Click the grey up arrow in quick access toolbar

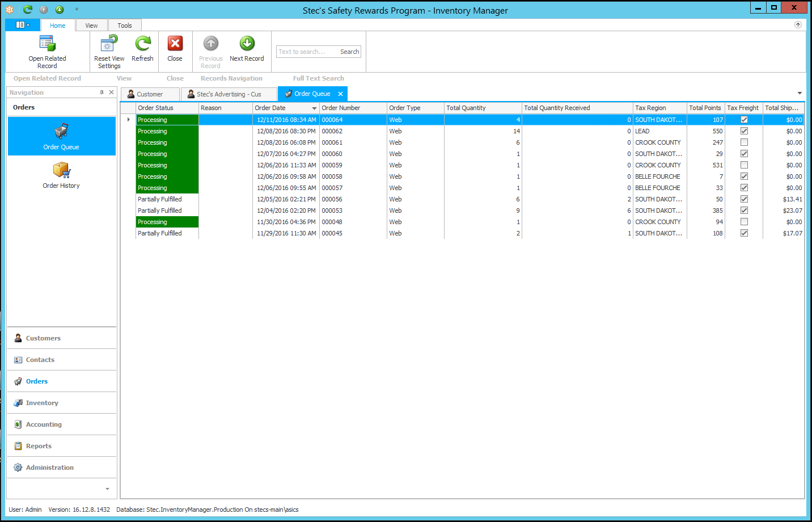[44, 9]
